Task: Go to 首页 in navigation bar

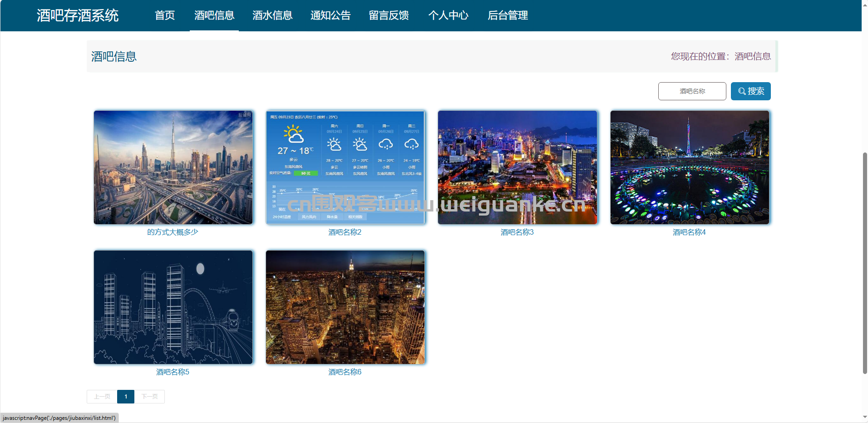Action: click(x=165, y=15)
